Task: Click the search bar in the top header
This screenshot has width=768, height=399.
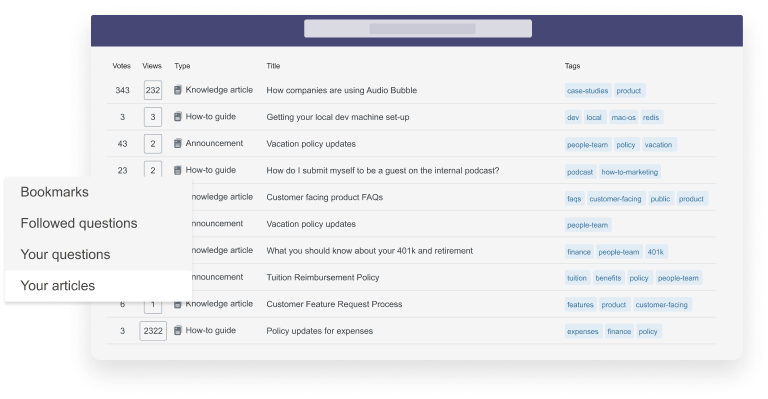Action: (418, 28)
